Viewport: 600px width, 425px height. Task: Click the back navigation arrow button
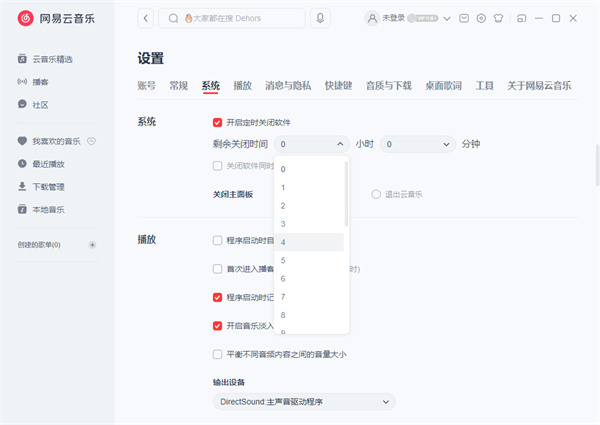[x=146, y=18]
